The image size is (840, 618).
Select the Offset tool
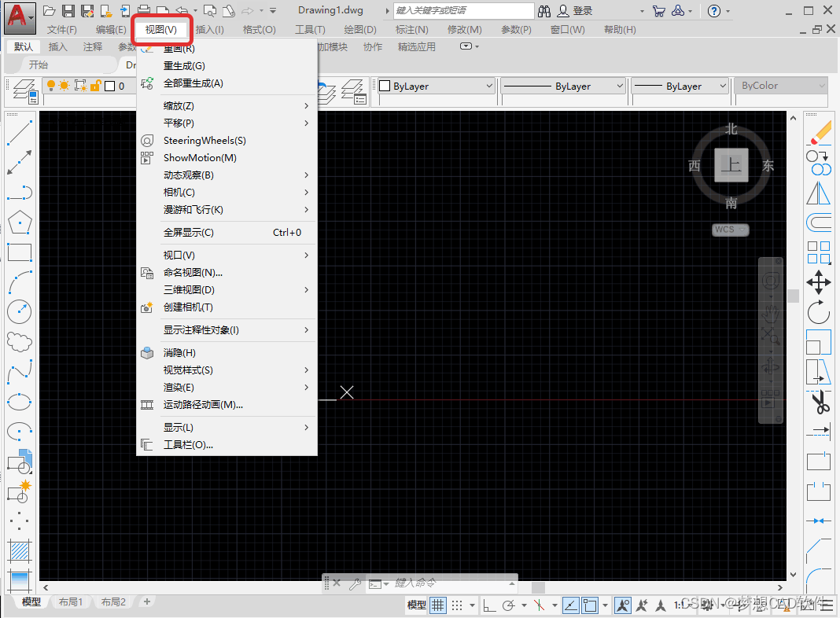click(819, 223)
